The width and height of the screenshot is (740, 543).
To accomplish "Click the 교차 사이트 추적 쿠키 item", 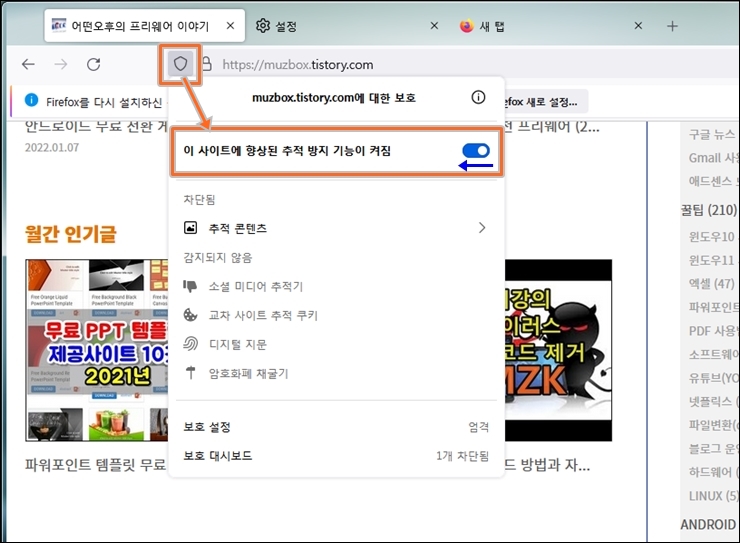I will pos(263,315).
